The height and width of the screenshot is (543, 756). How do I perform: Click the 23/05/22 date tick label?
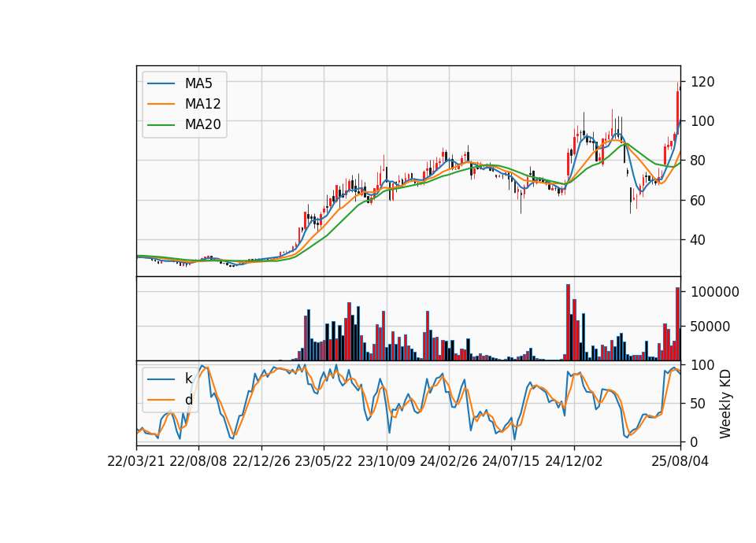tap(324, 461)
